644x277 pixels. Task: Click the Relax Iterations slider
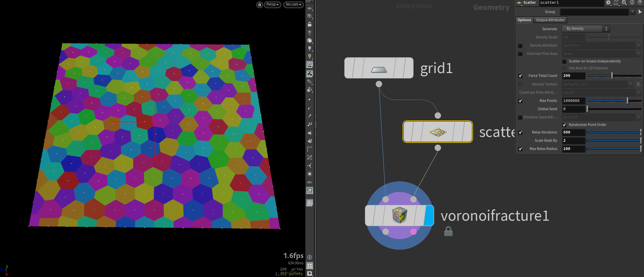tap(614, 132)
